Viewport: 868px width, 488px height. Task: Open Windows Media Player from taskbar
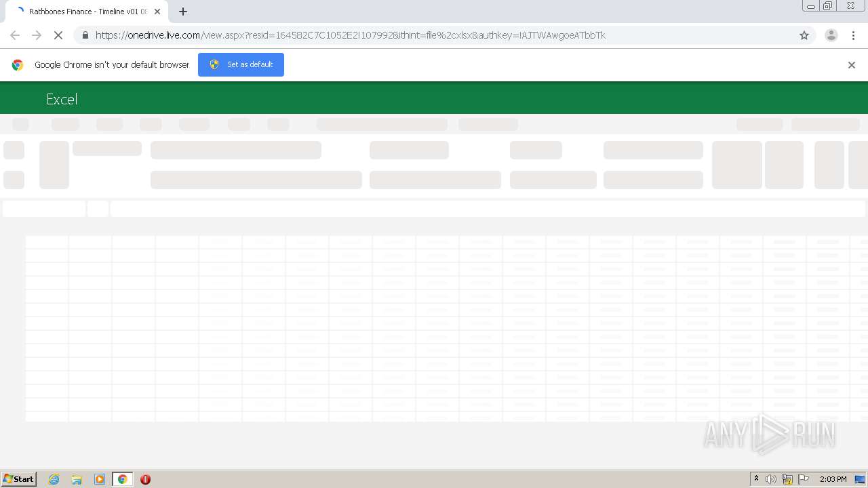(x=100, y=479)
